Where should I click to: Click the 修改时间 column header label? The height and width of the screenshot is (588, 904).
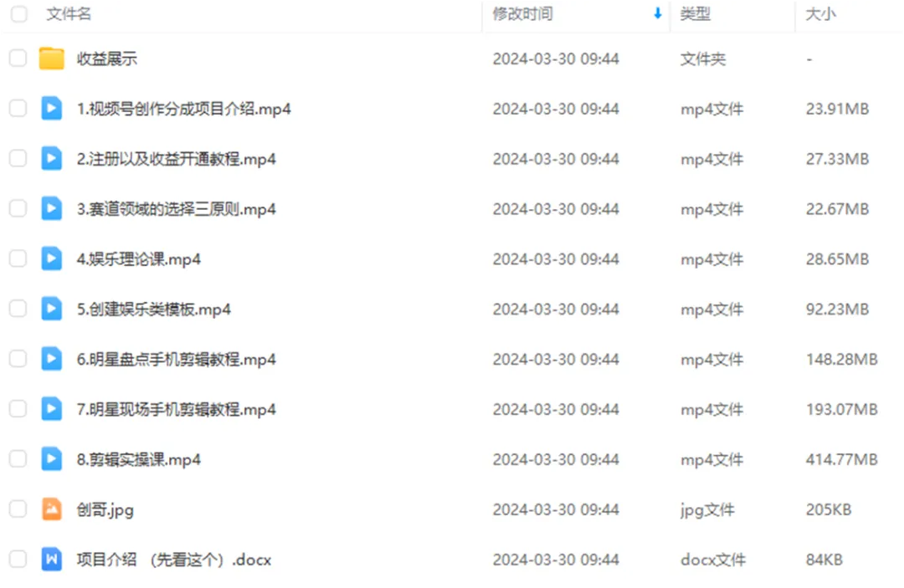click(x=522, y=14)
